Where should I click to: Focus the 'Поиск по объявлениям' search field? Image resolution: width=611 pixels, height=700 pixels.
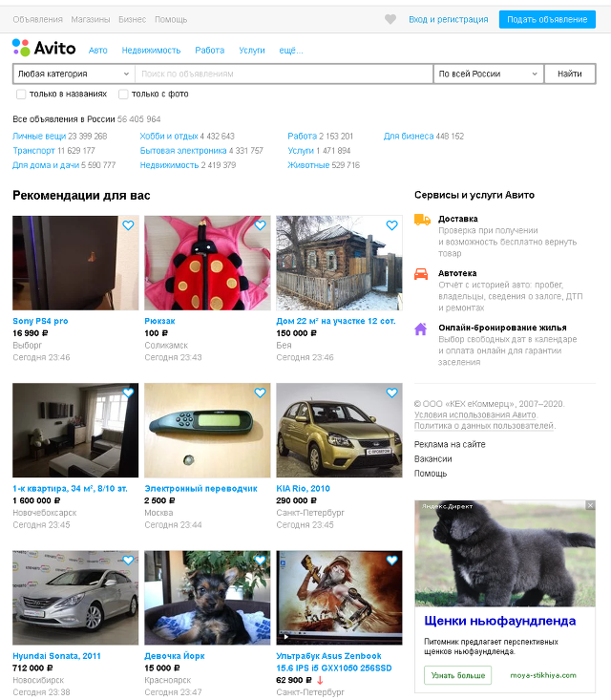pos(284,74)
